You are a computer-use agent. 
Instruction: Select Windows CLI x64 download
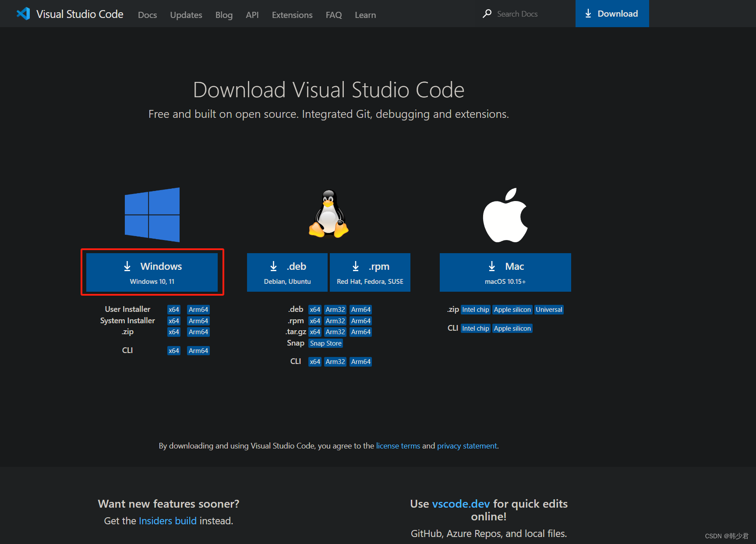[x=174, y=351]
